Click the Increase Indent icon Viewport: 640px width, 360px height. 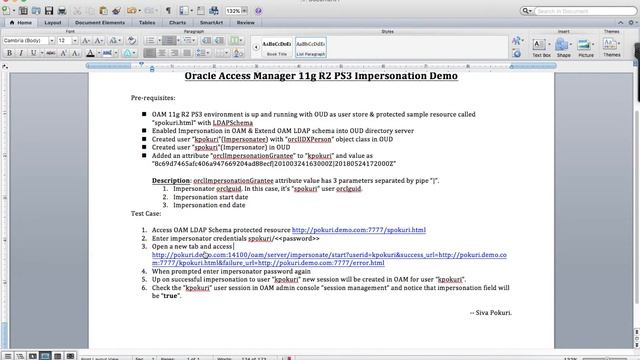tap(220, 40)
